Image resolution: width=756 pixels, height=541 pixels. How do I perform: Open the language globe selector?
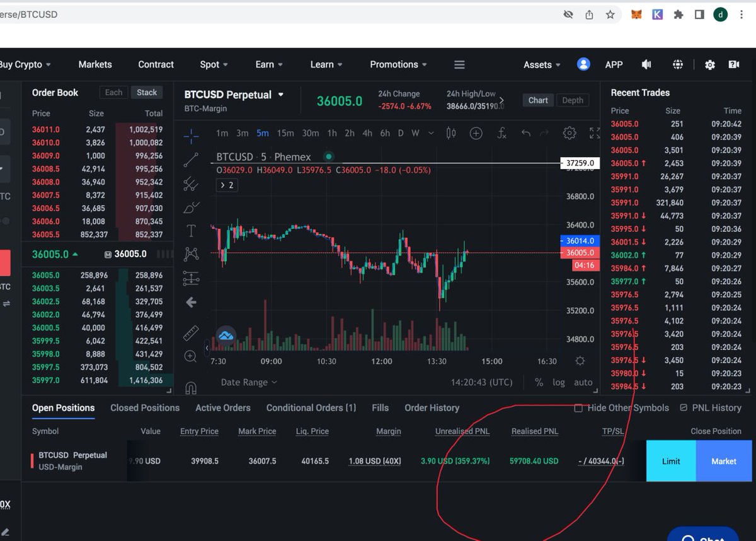point(678,64)
